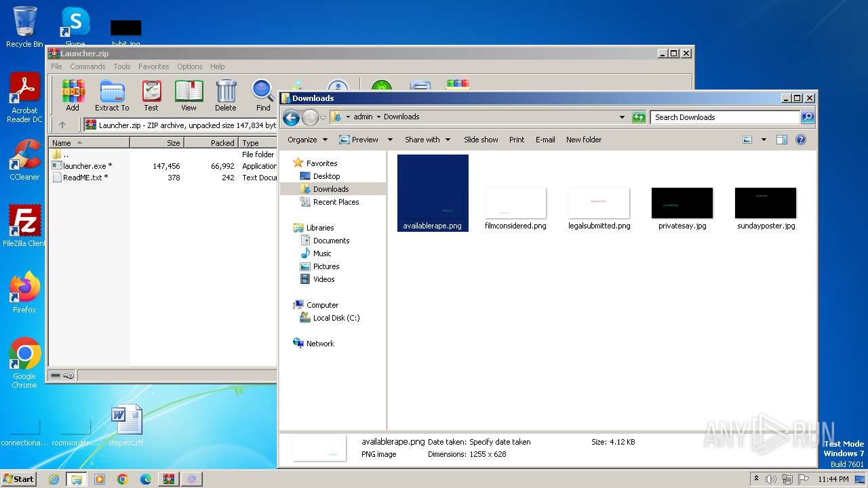Open WinRAR Options menu

[x=190, y=66]
